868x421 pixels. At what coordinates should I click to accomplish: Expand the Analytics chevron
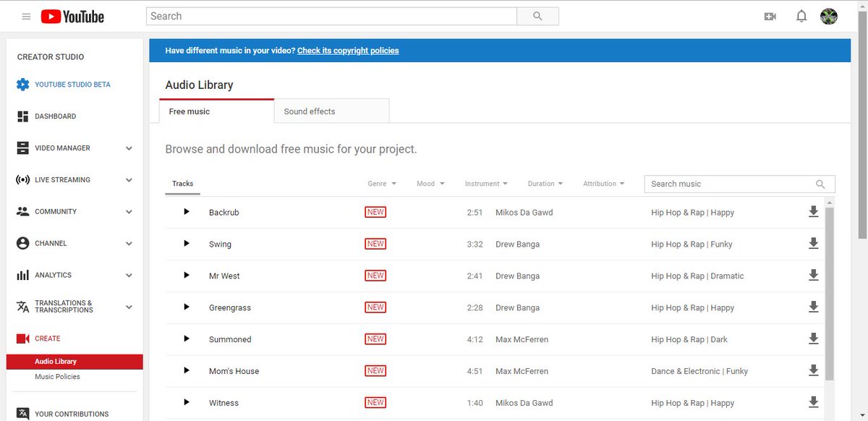129,276
